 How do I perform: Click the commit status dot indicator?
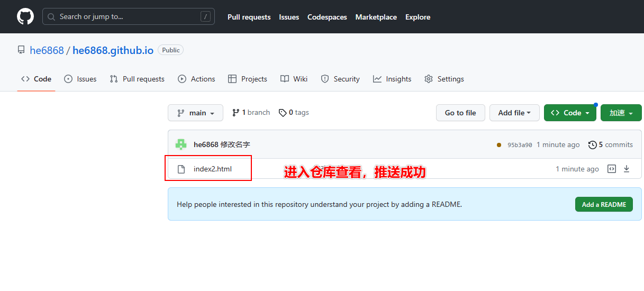click(x=499, y=145)
